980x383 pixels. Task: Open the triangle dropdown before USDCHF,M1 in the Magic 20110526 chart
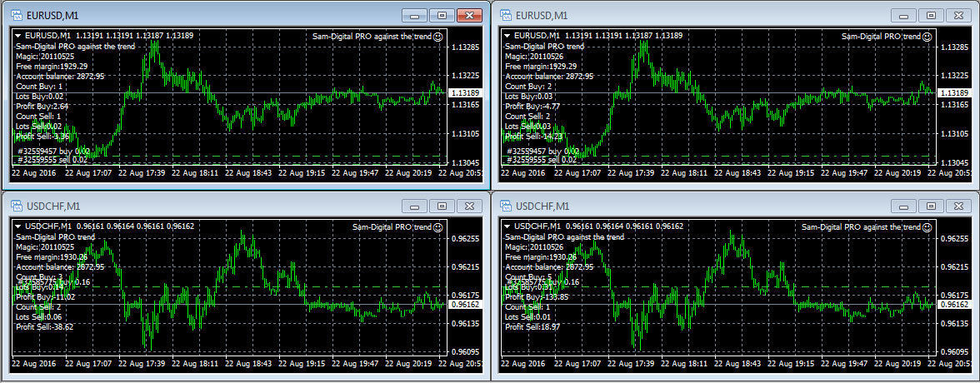(x=507, y=226)
